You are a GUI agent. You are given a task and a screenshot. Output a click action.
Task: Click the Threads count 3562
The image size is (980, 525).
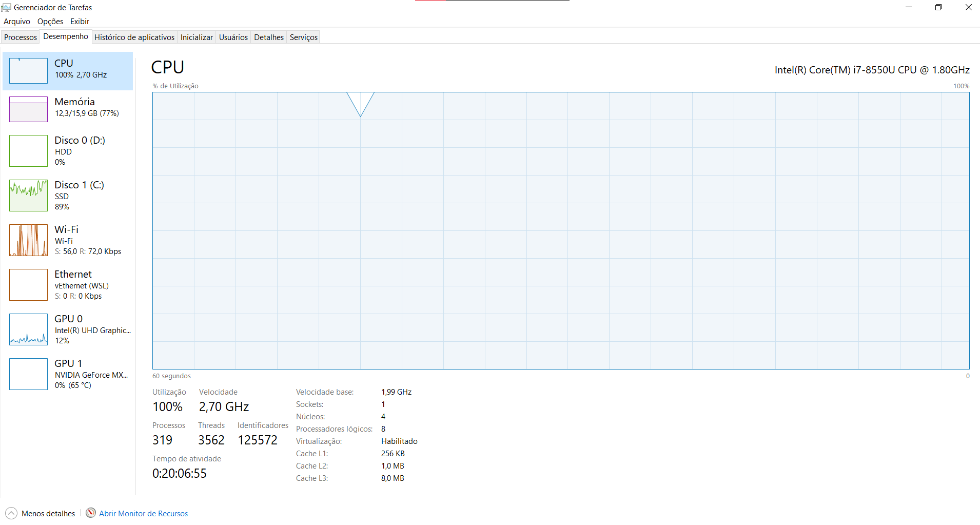tap(211, 440)
